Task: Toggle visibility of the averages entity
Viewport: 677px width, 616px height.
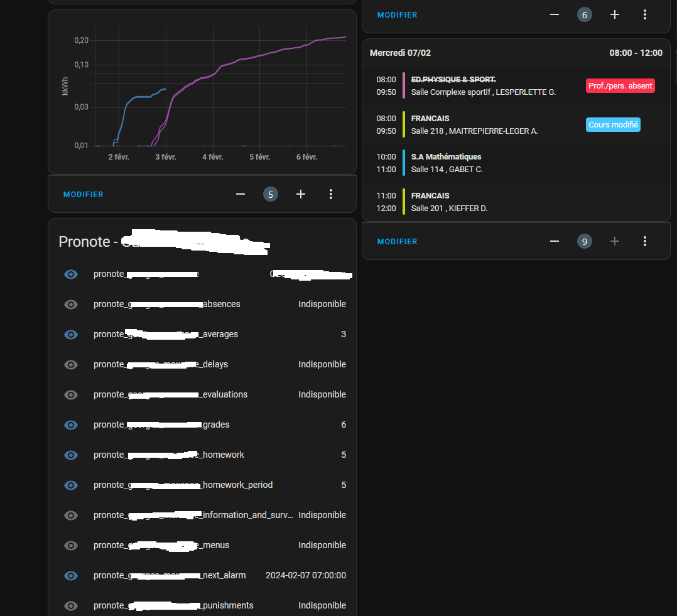Action: pos(71,335)
